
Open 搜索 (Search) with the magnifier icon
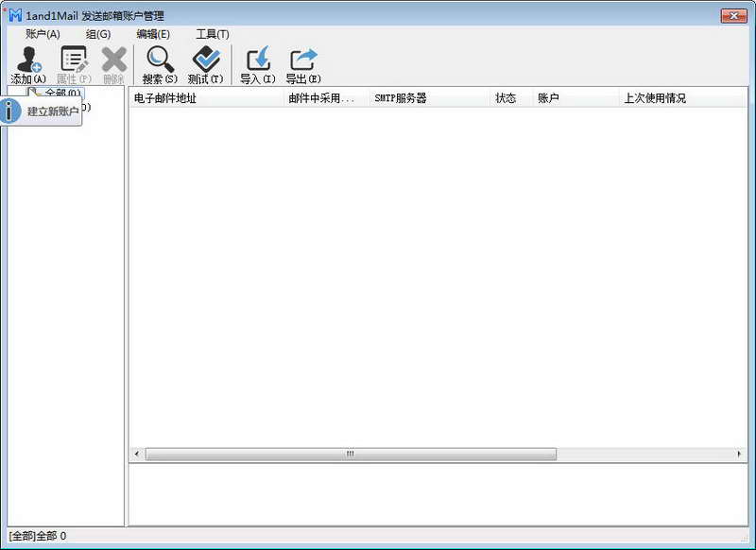tap(160, 60)
